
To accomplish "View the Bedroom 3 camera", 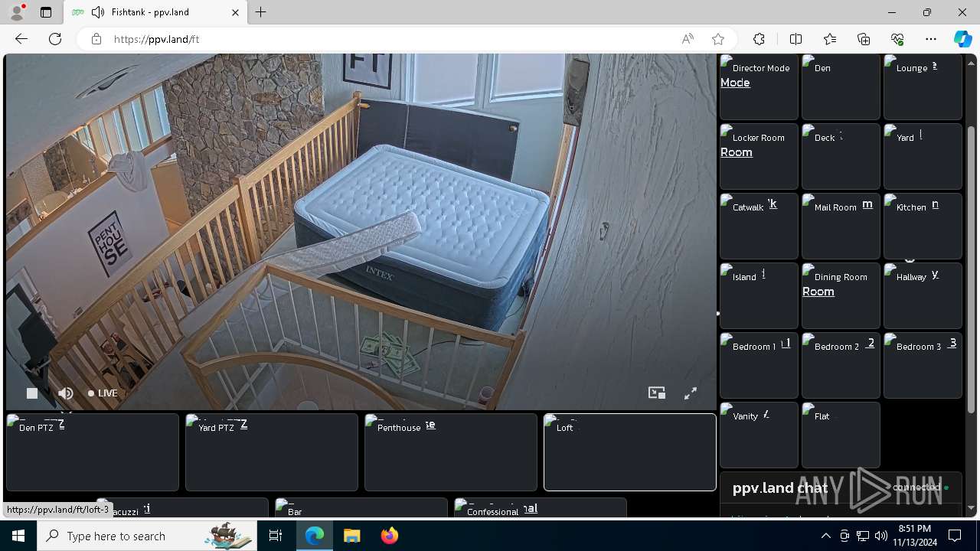I will (923, 365).
